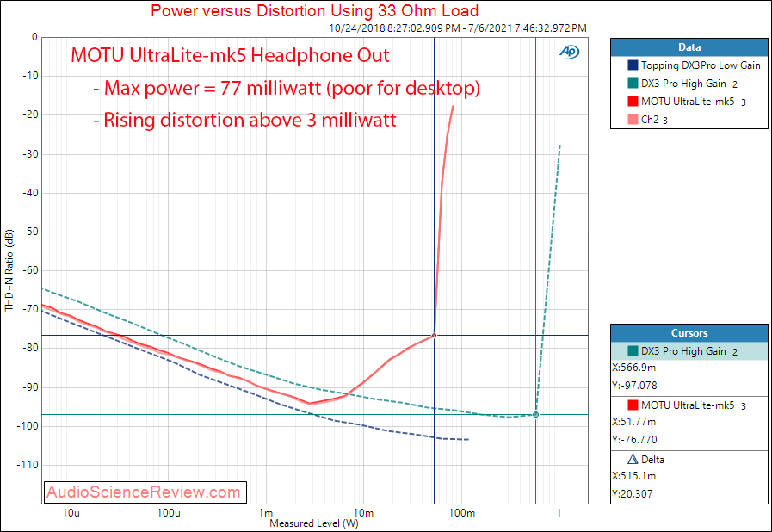Select the red cursor marker on the MOTU curve
This screenshot has height=532, width=772.
435,336
